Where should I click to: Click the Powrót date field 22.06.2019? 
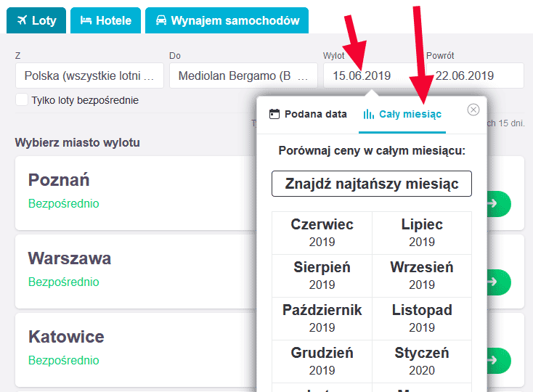(475, 75)
